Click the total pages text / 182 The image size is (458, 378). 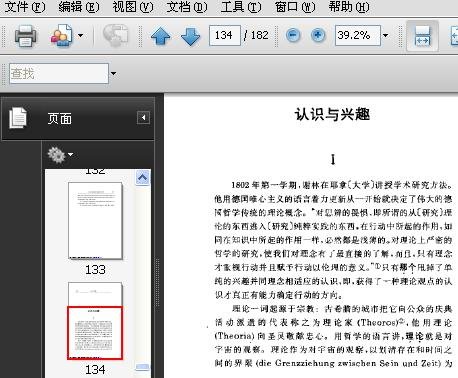coord(256,35)
